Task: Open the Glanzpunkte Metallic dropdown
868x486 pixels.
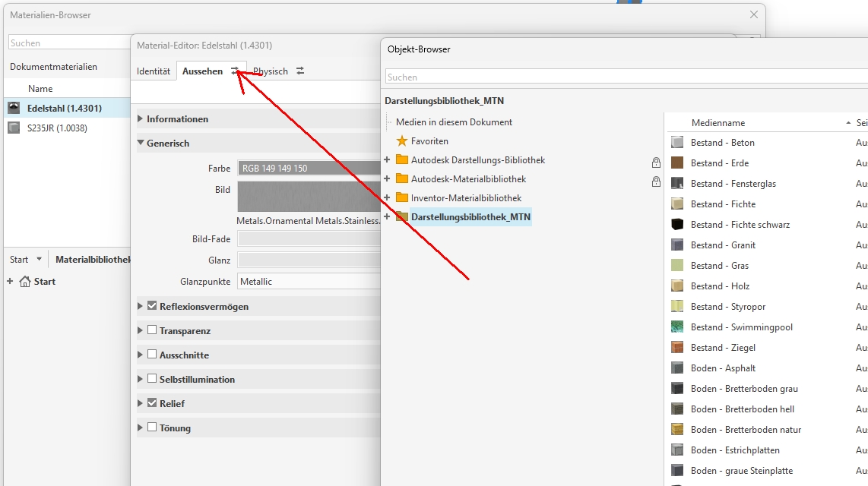Action: point(309,282)
